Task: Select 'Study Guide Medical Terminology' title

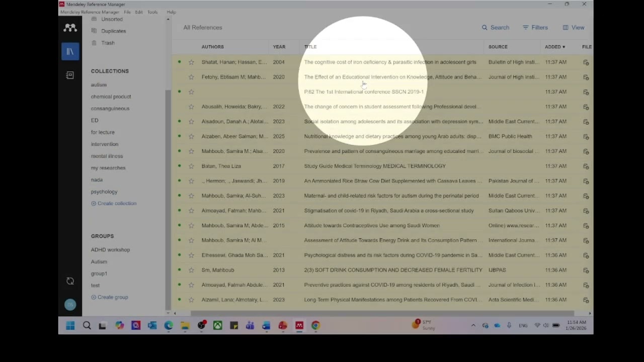Action: (375, 166)
